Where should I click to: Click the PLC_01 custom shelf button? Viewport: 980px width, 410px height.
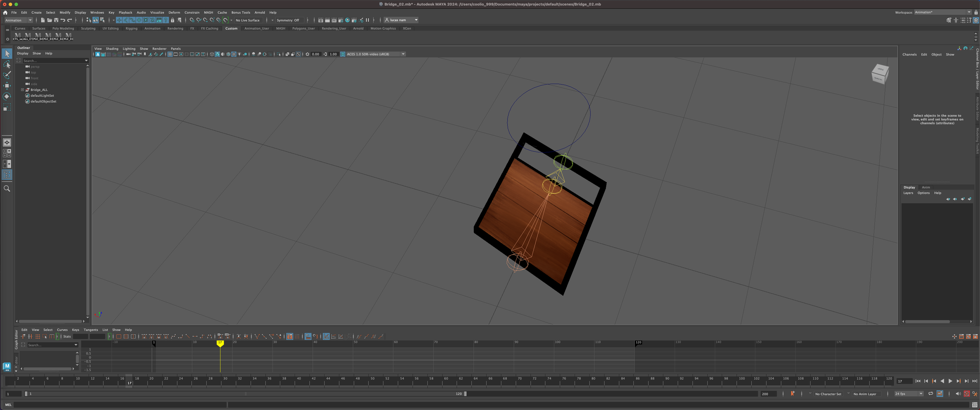pos(68,37)
